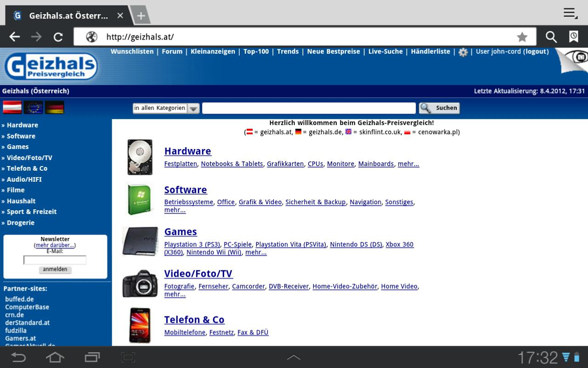Viewport: 588px width, 368px height.
Task: Click the Windows box Software image
Action: [x=140, y=199]
